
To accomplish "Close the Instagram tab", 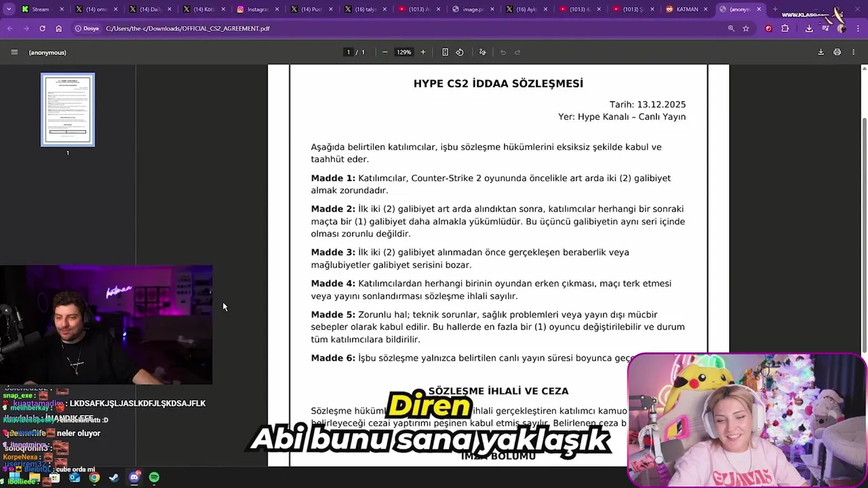I will (277, 9).
